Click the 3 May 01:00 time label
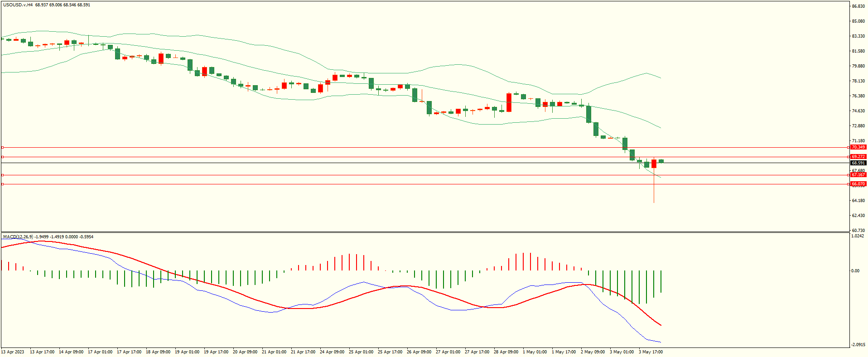 click(x=622, y=352)
